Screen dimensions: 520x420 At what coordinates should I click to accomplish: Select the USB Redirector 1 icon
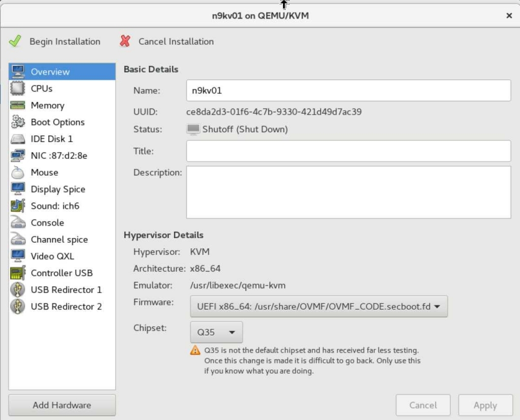[18, 289]
